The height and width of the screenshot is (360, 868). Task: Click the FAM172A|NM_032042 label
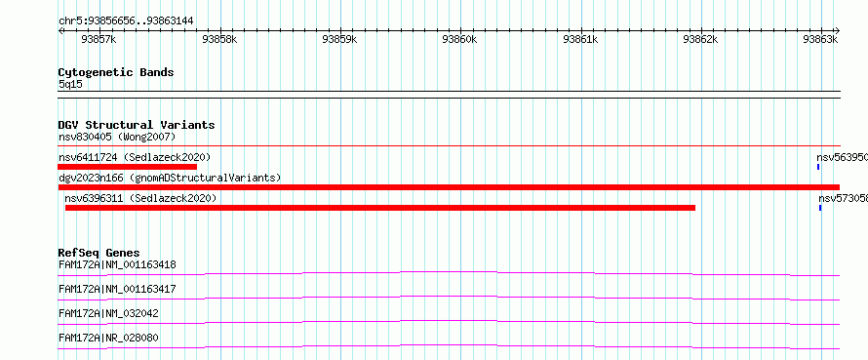[108, 313]
